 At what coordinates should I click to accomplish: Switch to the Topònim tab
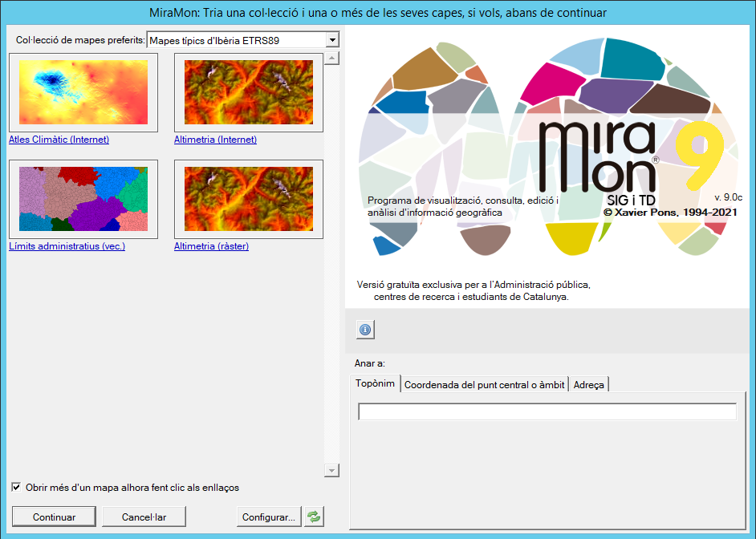point(375,383)
